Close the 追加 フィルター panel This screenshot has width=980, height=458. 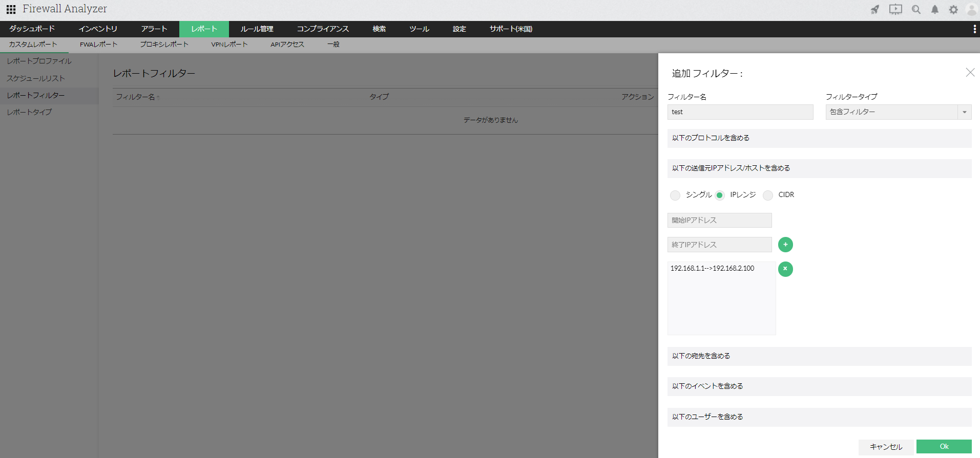point(970,73)
